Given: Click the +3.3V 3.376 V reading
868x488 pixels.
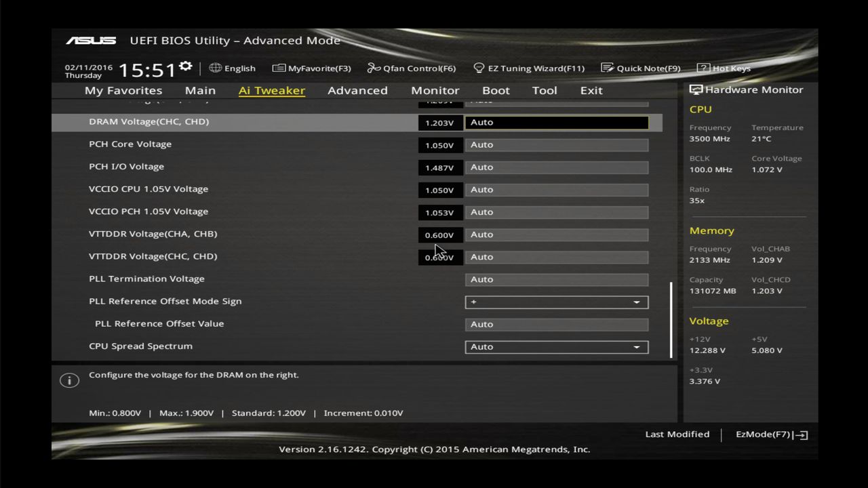Looking at the screenshot, I should [x=705, y=381].
